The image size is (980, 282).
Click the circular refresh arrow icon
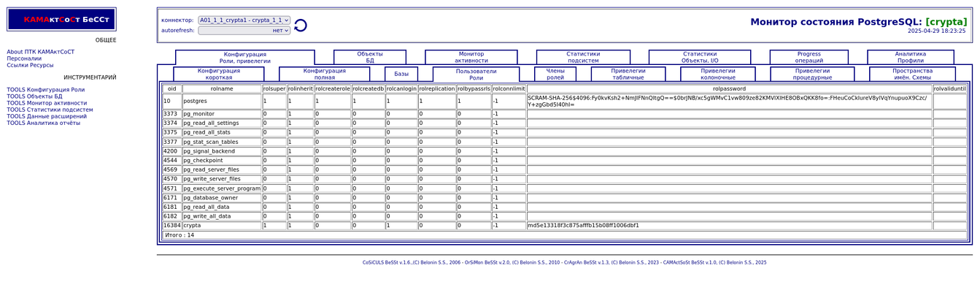[300, 26]
